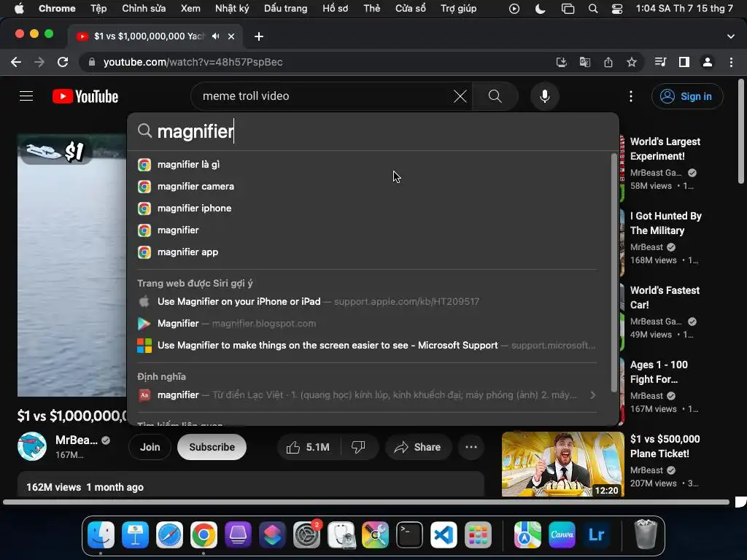Open 'World's Fastest Car!' video

click(665, 297)
